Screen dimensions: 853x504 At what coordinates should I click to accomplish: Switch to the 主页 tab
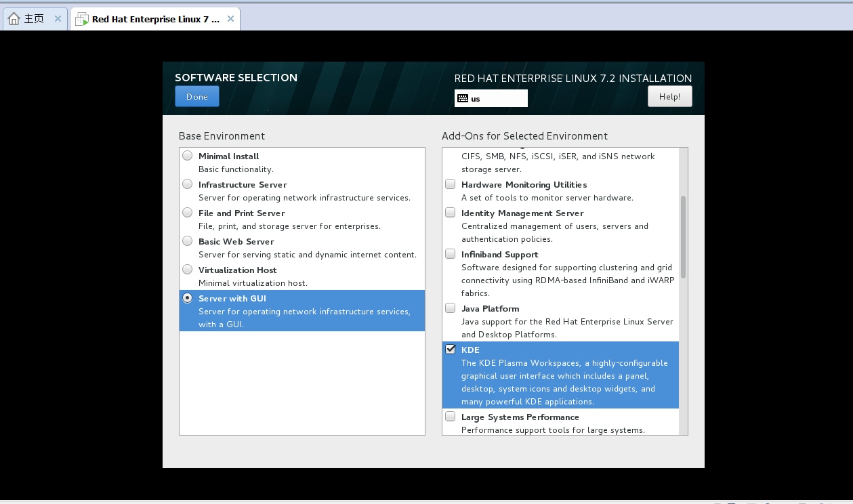34,19
